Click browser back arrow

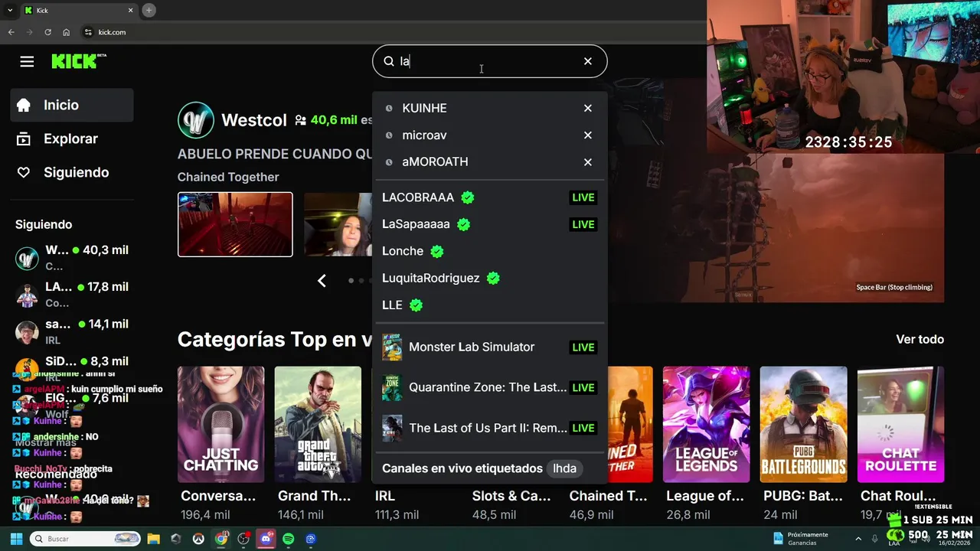tap(11, 32)
